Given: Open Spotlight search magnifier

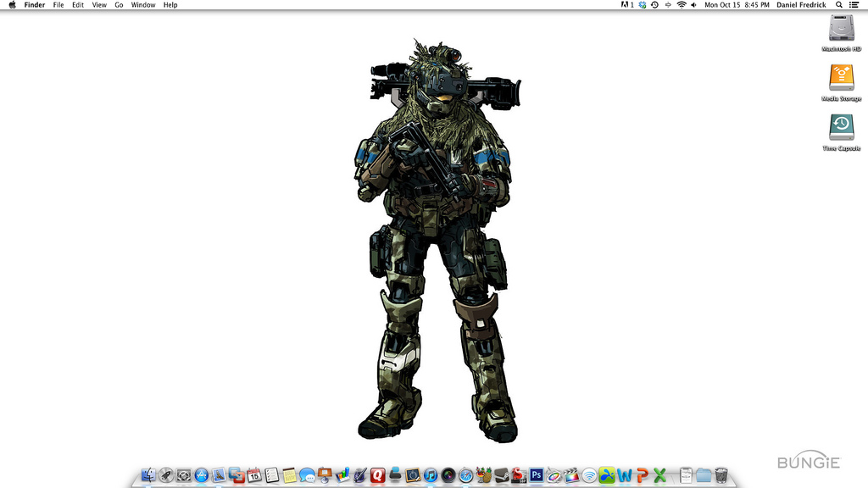Looking at the screenshot, I should coord(839,5).
